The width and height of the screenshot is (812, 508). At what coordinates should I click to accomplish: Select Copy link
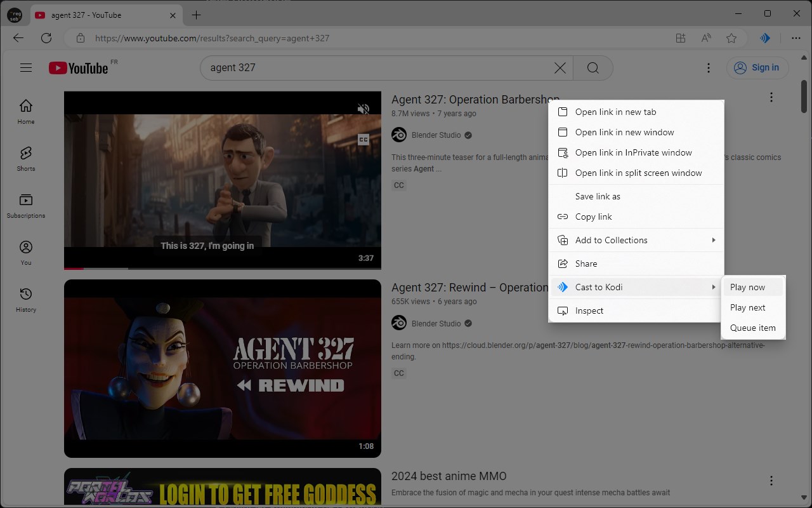[x=636, y=217]
